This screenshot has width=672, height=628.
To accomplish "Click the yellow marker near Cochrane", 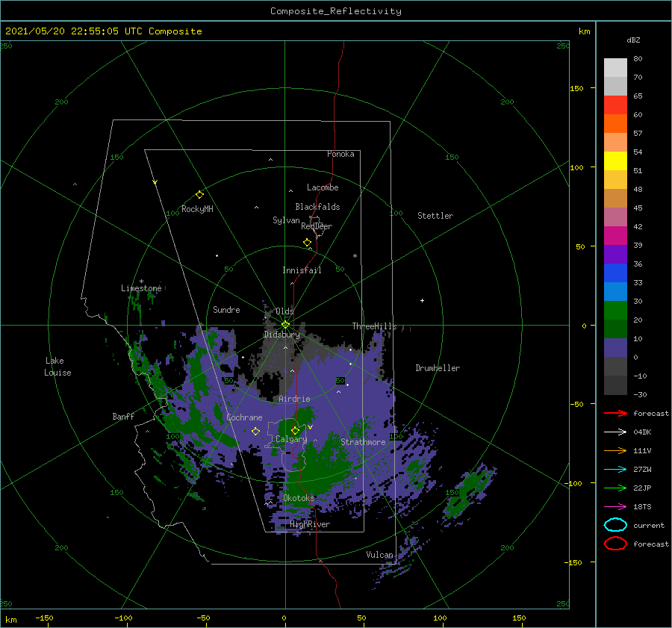I will [255, 431].
